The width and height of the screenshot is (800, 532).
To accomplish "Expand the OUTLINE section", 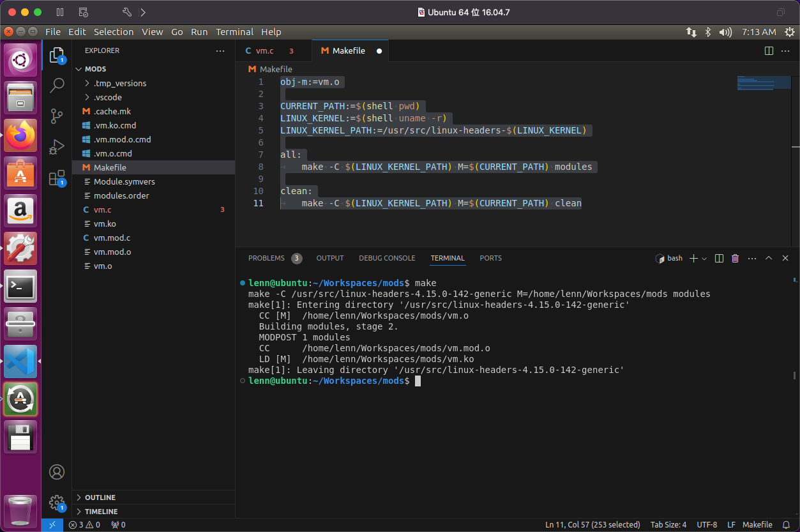I will coord(100,498).
